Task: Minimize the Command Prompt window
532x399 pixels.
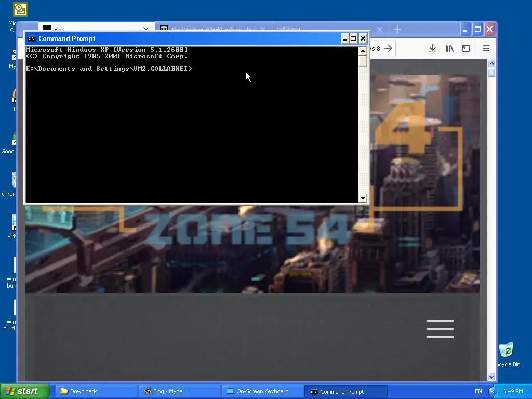Action: [x=345, y=38]
